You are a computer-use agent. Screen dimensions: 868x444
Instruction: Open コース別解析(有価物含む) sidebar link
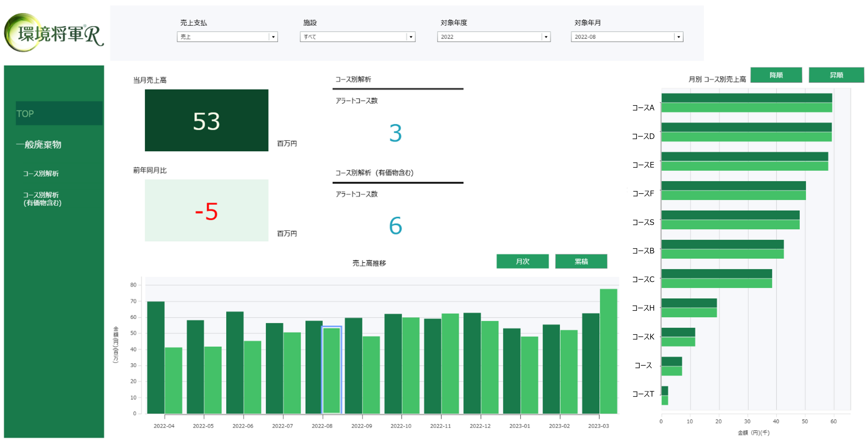click(x=42, y=199)
